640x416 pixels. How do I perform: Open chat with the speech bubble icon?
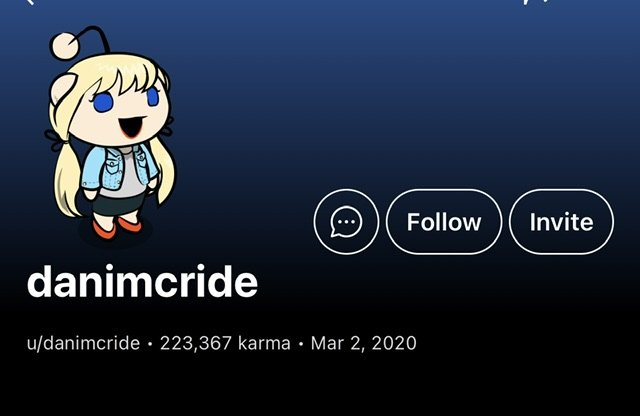coord(346,222)
